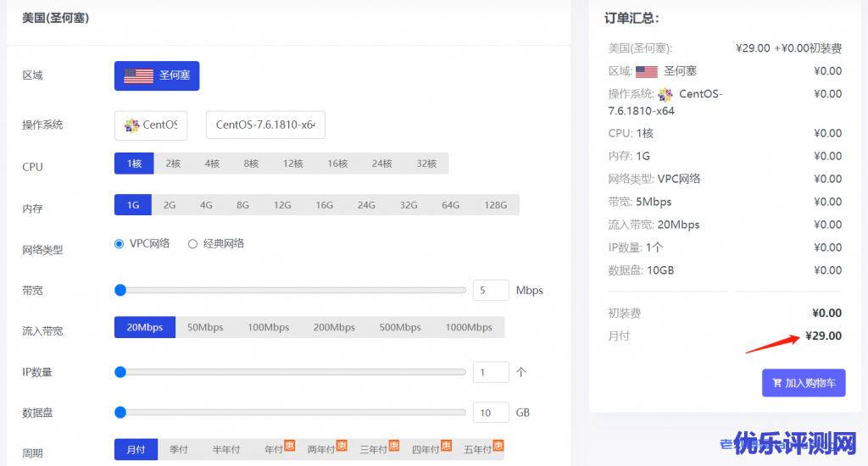Select the VPC网络 radio button
868x466 pixels.
coord(120,244)
